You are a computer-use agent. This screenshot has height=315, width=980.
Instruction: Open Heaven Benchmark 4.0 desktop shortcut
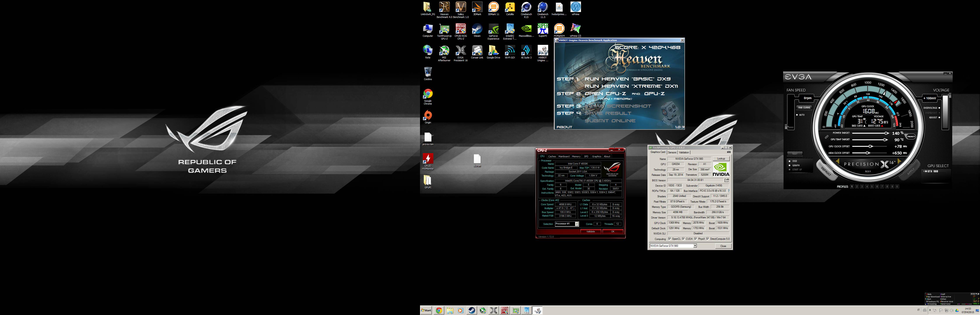pyautogui.click(x=444, y=10)
